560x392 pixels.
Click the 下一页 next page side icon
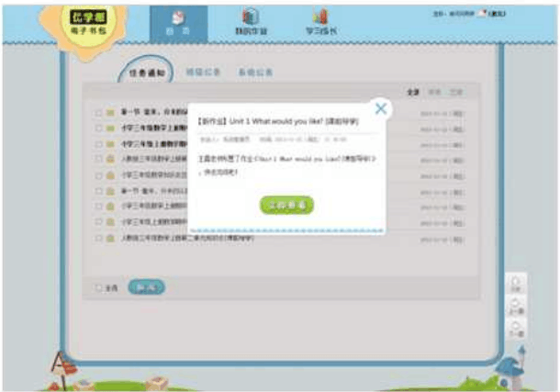517,329
